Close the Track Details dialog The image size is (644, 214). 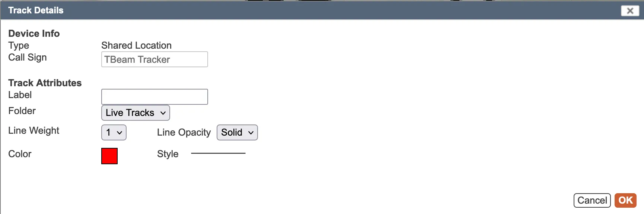(630, 11)
